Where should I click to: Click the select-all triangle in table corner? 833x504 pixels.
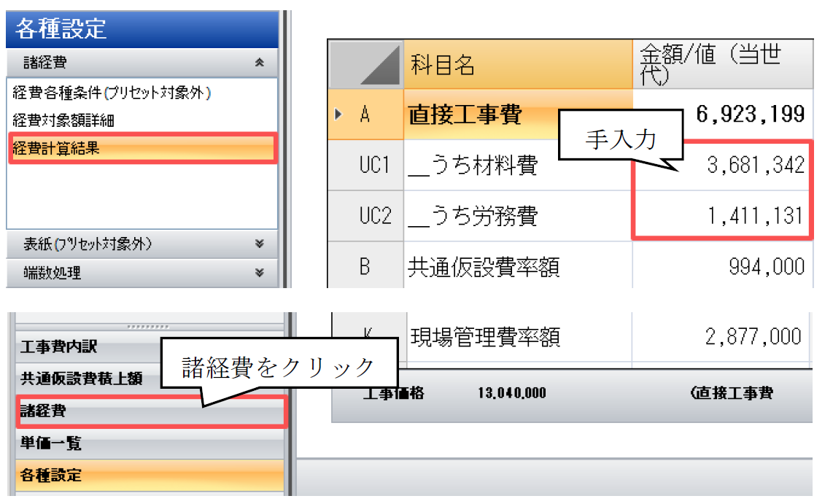366,65
